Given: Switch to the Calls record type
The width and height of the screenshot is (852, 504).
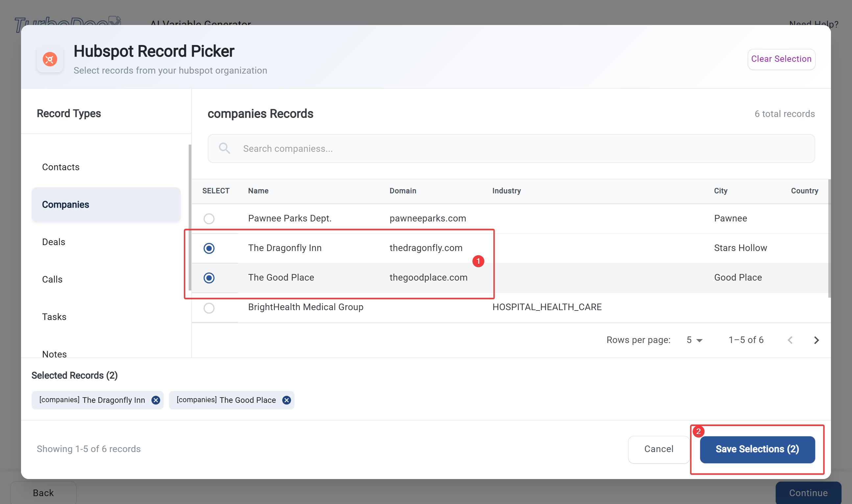Looking at the screenshot, I should point(106,279).
